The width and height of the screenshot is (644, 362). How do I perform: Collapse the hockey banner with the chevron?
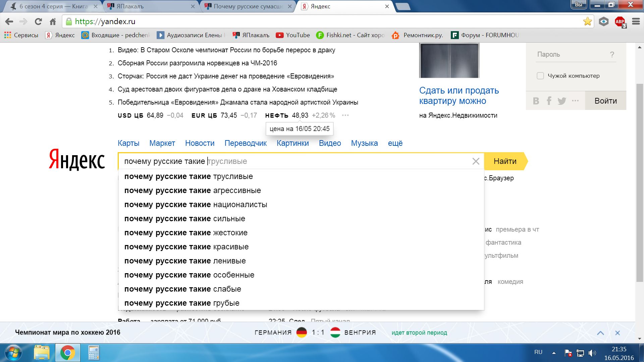pyautogui.click(x=600, y=333)
